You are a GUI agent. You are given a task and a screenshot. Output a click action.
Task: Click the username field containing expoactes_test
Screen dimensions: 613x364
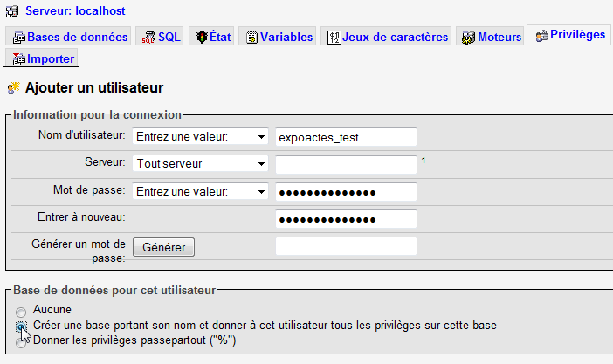[x=346, y=137]
